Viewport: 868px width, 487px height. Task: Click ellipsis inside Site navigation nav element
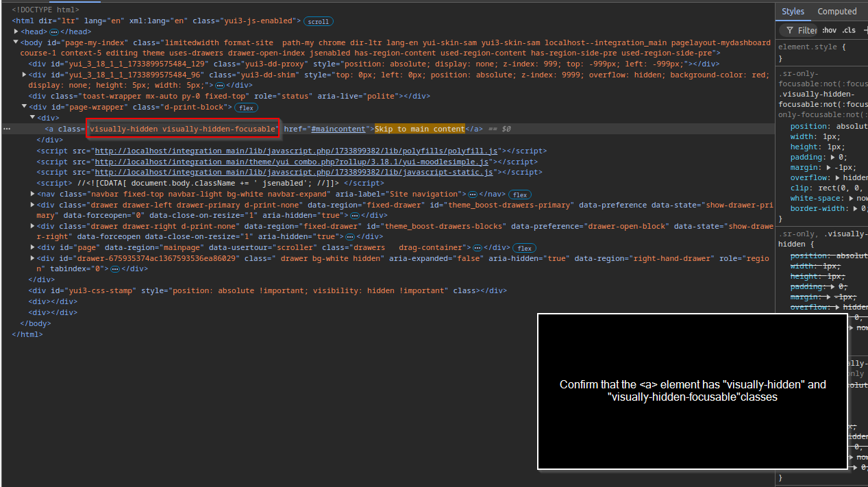point(473,195)
